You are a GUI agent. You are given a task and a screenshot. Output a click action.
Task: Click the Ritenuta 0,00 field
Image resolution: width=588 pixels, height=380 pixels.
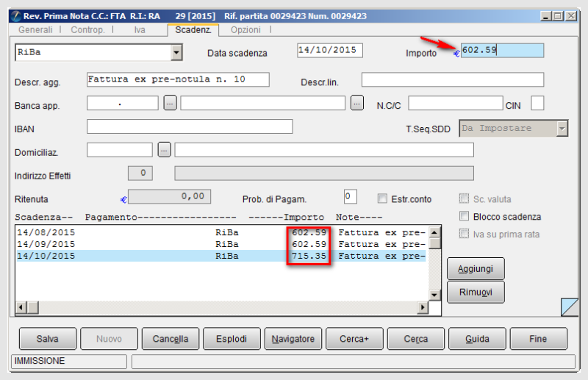click(170, 196)
